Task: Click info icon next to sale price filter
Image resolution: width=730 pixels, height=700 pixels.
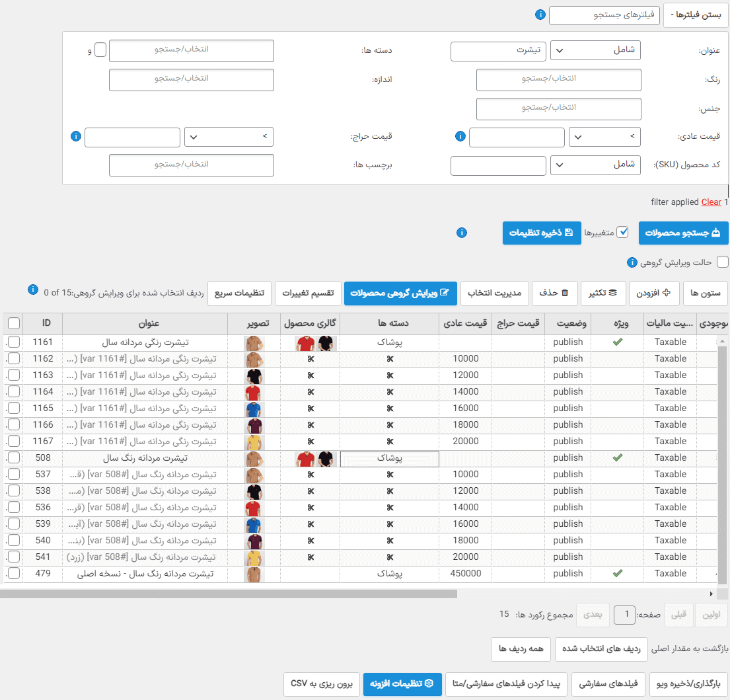Action: coord(76,136)
